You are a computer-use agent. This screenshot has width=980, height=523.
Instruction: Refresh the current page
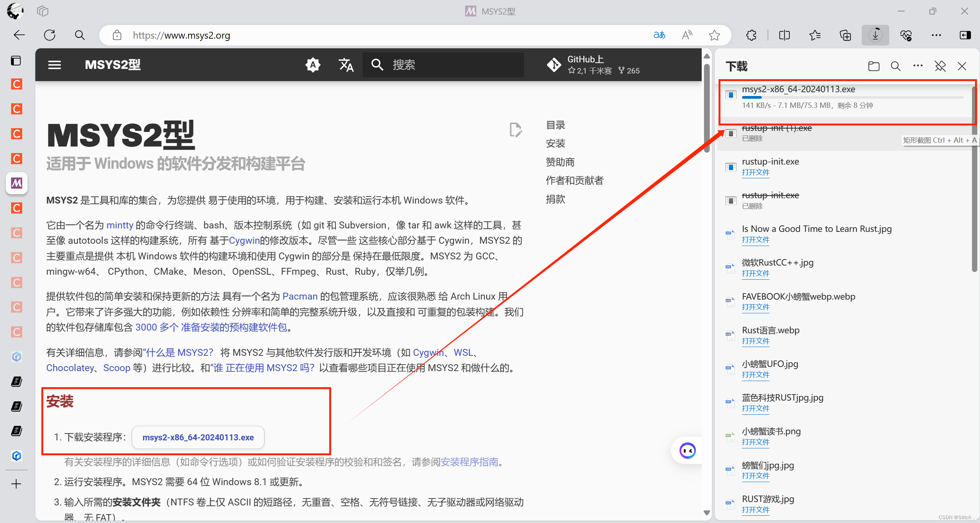click(49, 35)
